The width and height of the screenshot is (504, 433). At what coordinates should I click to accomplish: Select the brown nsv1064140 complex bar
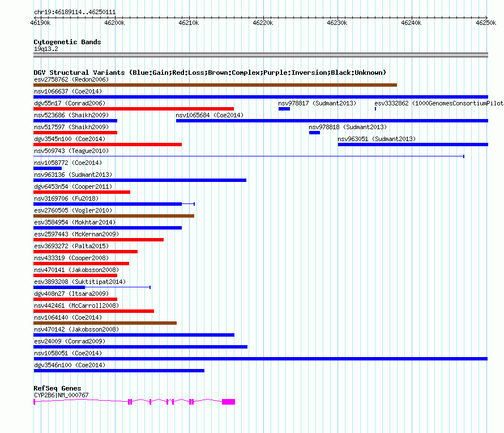tap(105, 323)
